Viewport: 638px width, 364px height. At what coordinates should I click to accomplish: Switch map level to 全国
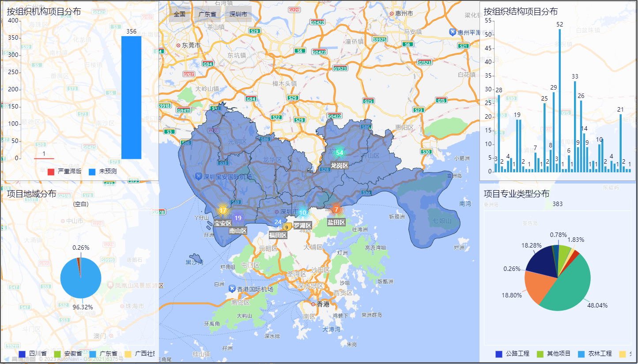pos(179,14)
